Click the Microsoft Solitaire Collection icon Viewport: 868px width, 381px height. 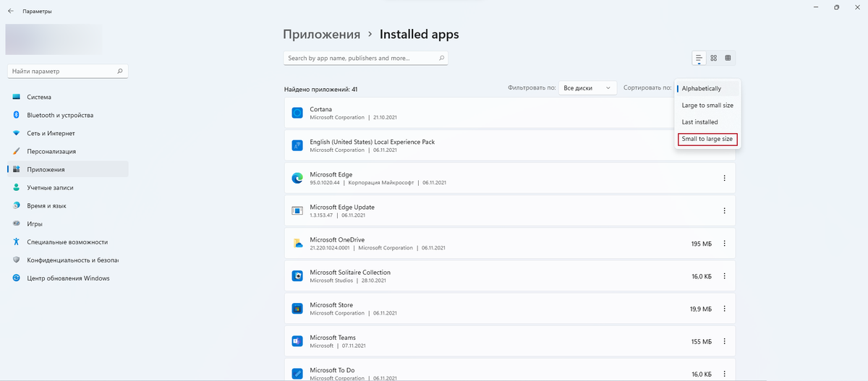[297, 275]
